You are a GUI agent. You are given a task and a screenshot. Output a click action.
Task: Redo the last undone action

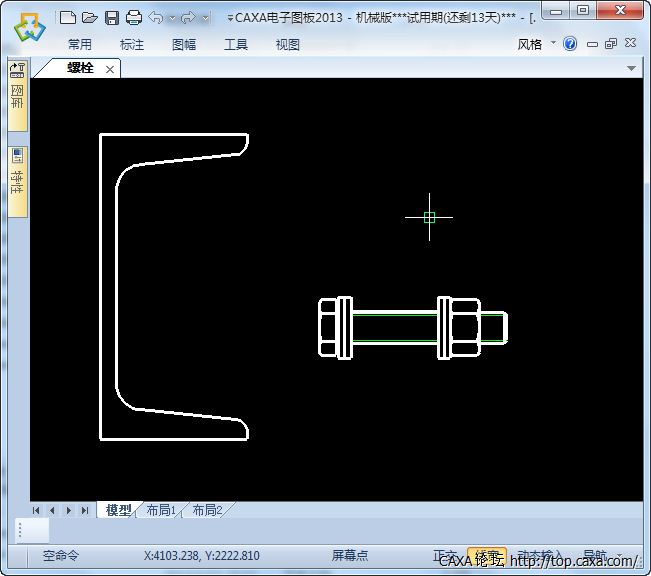pos(188,18)
